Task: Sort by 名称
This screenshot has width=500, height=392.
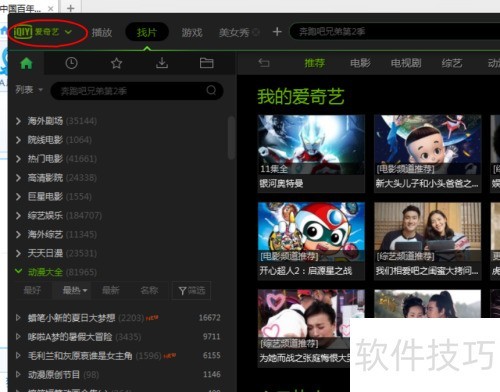Action: [x=149, y=290]
